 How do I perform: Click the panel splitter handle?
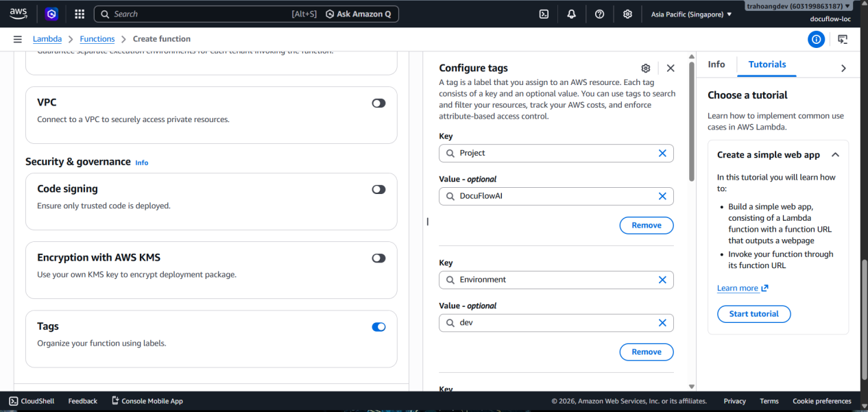pyautogui.click(x=428, y=221)
